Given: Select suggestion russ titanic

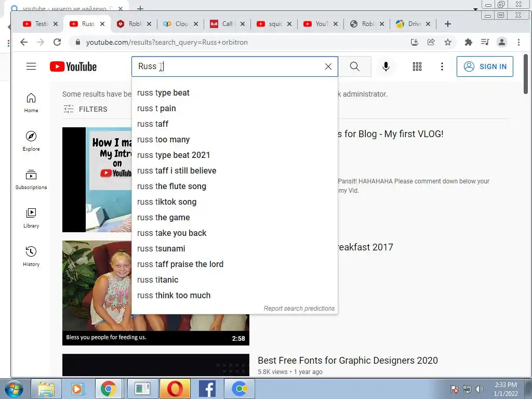Looking at the screenshot, I should coord(234,280).
